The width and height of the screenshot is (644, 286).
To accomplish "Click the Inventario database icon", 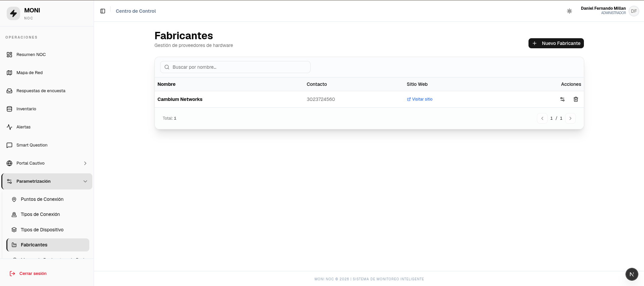I will pyautogui.click(x=9, y=109).
